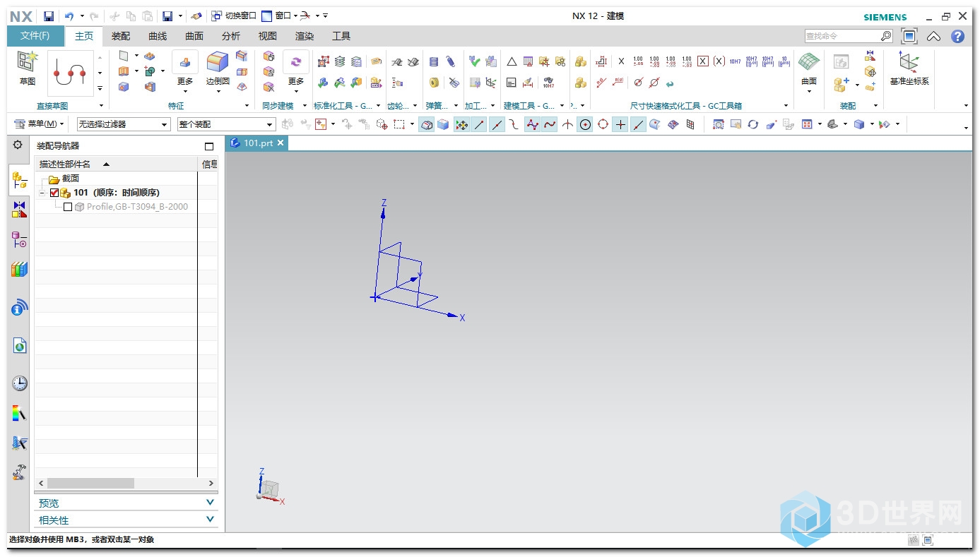980x557 pixels.
Task: Switch to the 装配 ribbon tab
Action: pos(121,36)
